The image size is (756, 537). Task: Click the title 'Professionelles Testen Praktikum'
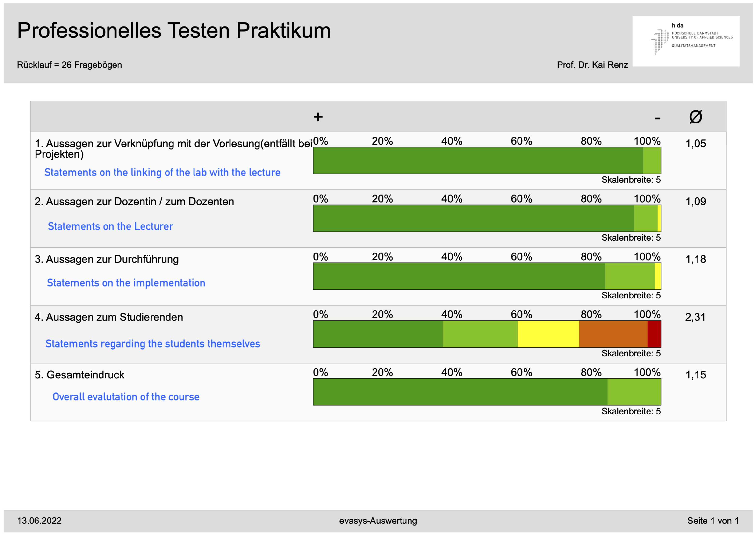tap(174, 30)
